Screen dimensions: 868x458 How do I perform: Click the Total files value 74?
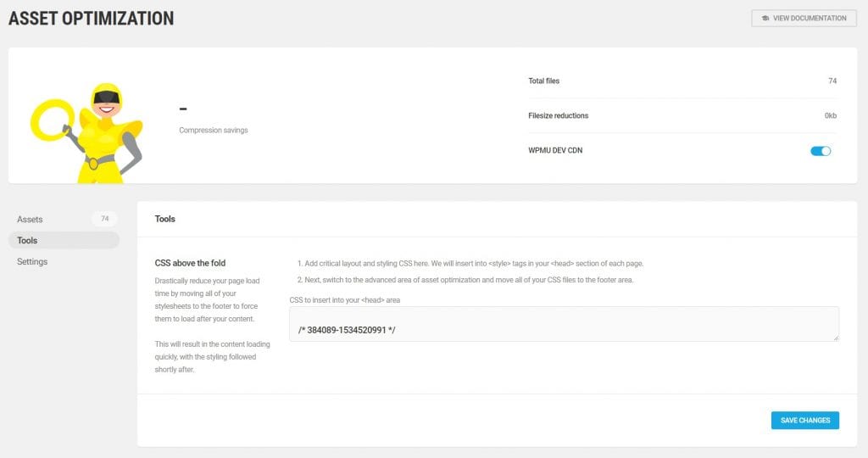(832, 81)
